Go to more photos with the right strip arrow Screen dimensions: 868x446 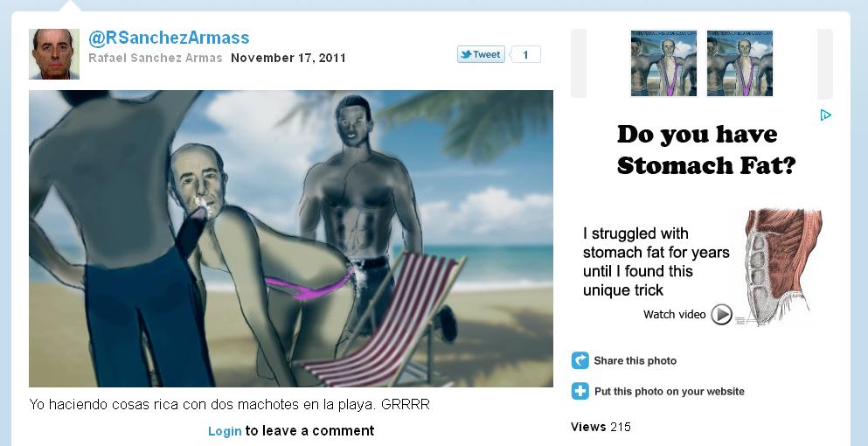point(825,63)
